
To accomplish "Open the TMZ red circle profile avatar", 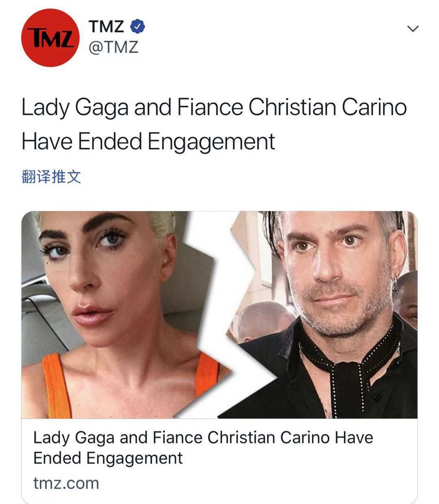I will tap(50, 37).
